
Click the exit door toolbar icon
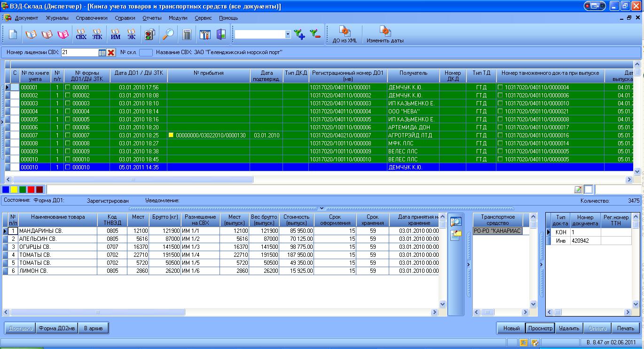coord(221,34)
